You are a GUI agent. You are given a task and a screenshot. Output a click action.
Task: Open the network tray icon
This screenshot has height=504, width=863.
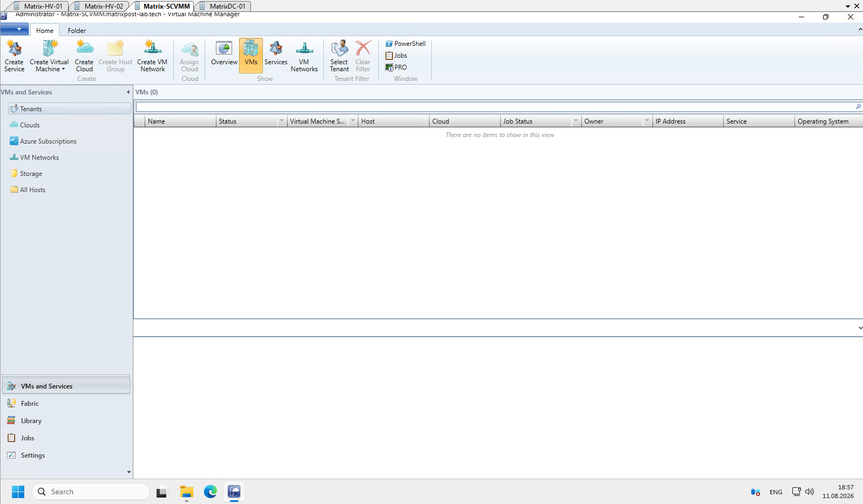pyautogui.click(x=796, y=492)
